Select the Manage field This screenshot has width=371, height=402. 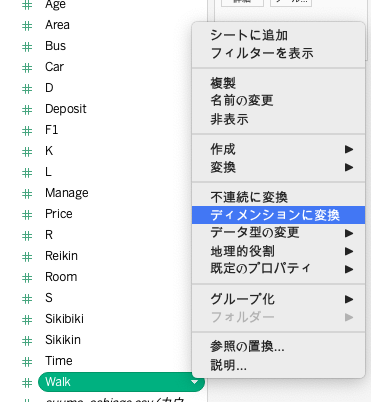[67, 193]
